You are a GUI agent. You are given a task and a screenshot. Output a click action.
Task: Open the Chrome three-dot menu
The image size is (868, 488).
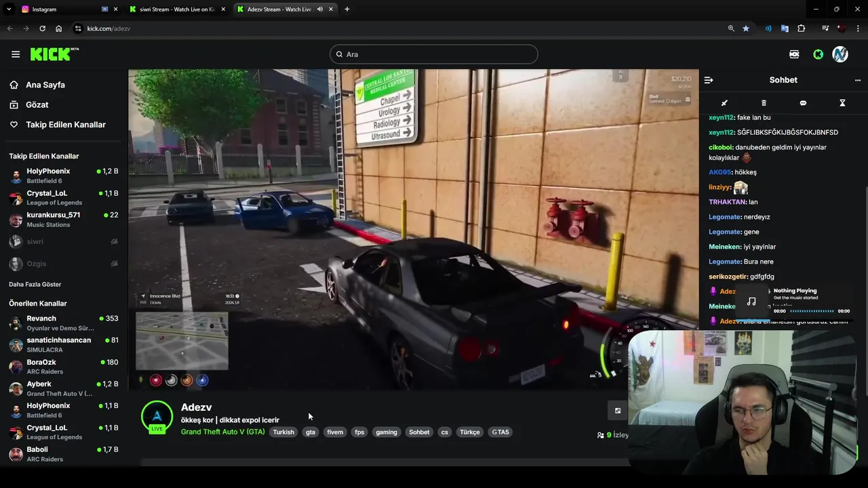coord(858,28)
